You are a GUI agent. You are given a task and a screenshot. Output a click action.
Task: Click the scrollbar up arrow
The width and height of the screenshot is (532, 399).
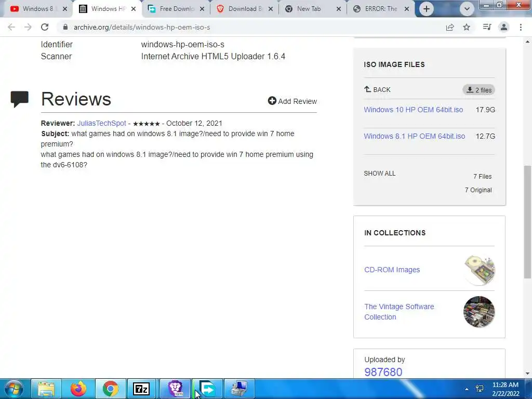pos(527,42)
